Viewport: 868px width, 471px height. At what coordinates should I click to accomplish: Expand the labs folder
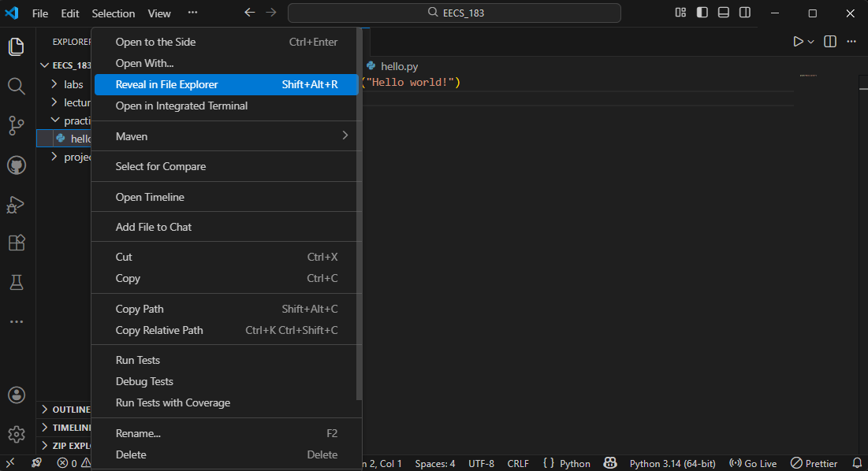64,84
